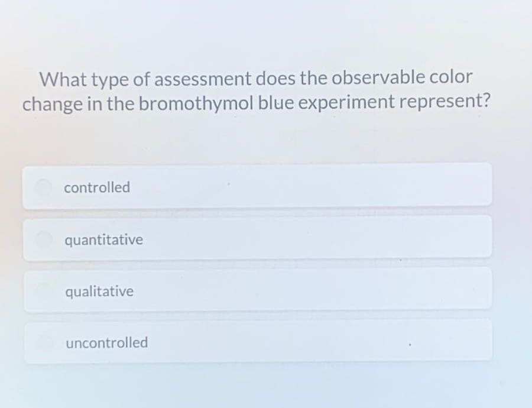
Task: Choose the uncontrolled answer option
Action: pos(257,342)
